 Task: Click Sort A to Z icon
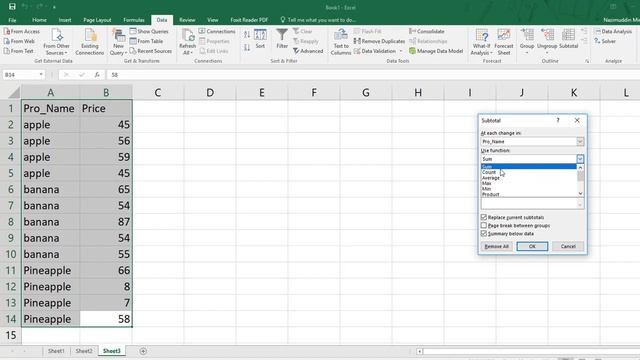pyautogui.click(x=247, y=34)
